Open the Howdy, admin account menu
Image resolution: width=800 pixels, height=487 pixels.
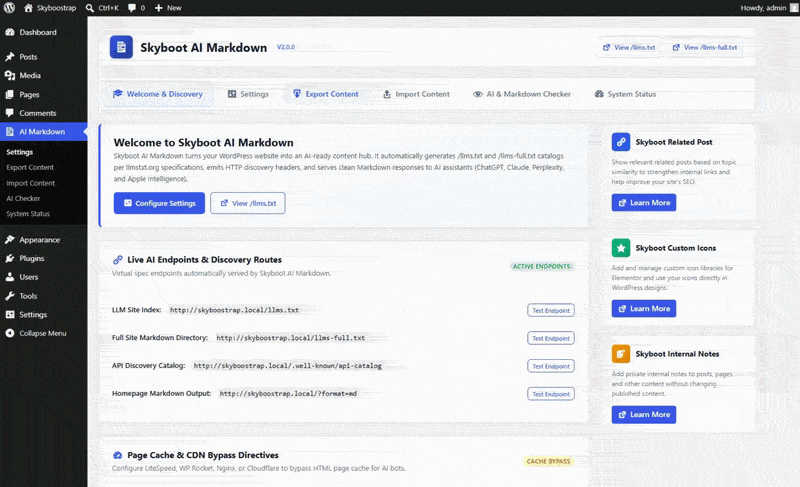(763, 8)
